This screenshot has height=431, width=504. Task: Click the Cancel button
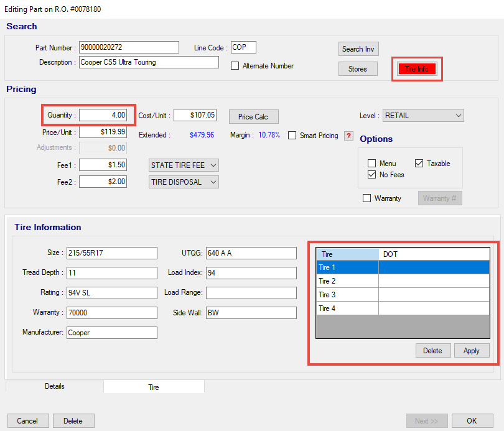[x=28, y=420]
